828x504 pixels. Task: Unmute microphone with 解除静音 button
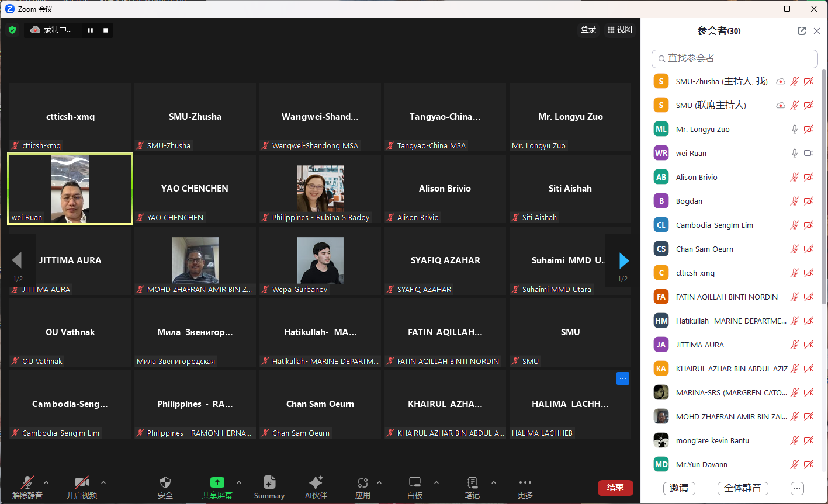click(x=27, y=482)
